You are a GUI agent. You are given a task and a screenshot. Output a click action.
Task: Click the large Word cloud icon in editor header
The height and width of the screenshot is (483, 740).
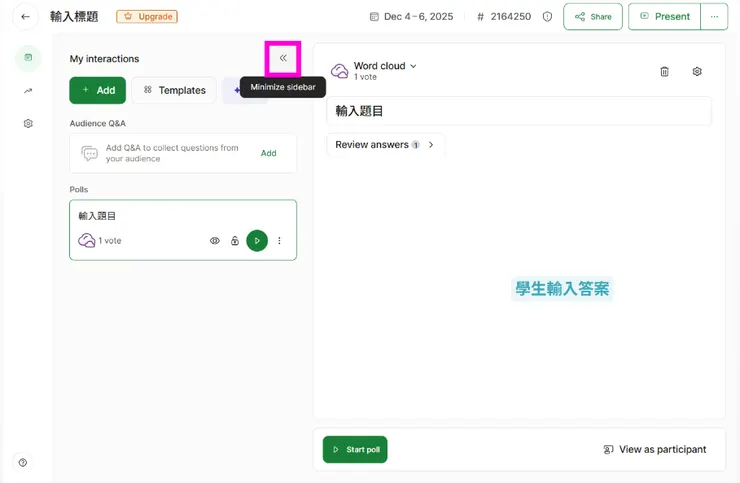(x=339, y=71)
